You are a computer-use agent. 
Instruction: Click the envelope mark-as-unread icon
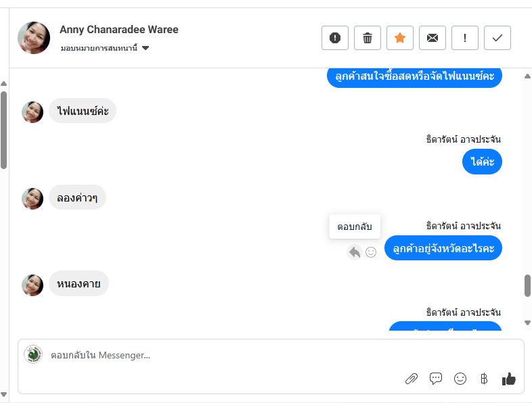click(x=433, y=38)
